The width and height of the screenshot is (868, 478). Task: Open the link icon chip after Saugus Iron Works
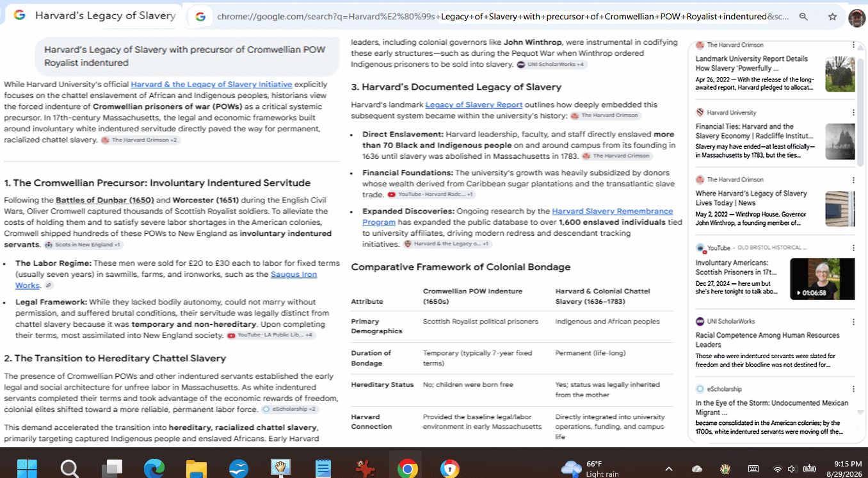pyautogui.click(x=49, y=285)
